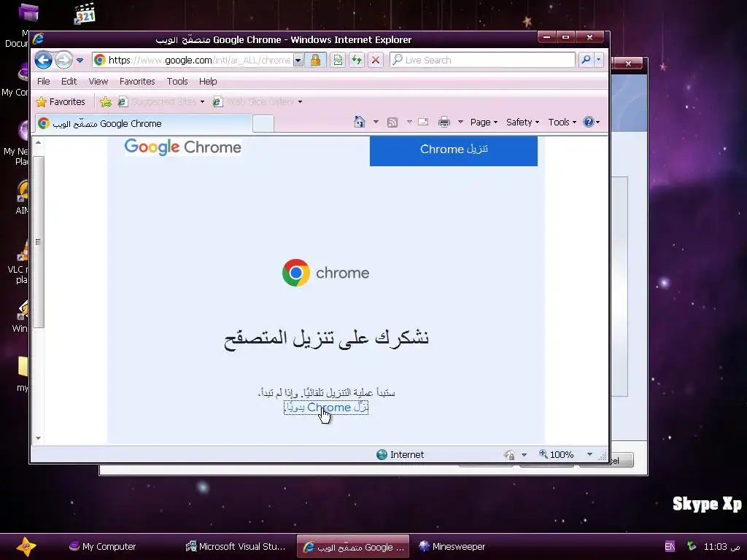Expand the search provider dropdown arrow
The height and width of the screenshot is (560, 747).
point(599,60)
